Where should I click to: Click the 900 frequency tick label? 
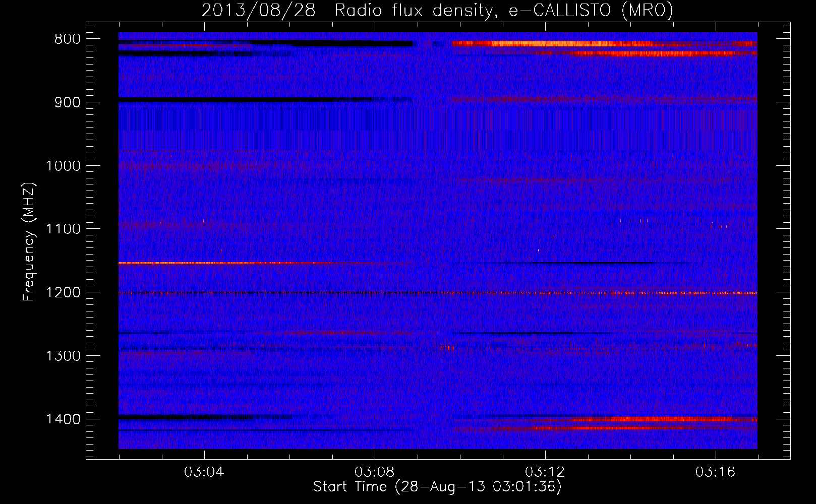(68, 102)
